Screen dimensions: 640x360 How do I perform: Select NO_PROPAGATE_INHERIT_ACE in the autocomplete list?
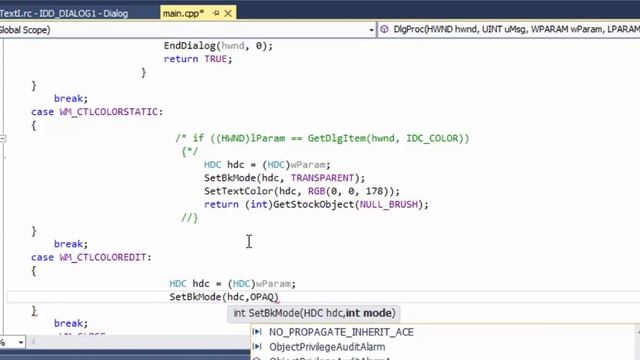coord(341,332)
